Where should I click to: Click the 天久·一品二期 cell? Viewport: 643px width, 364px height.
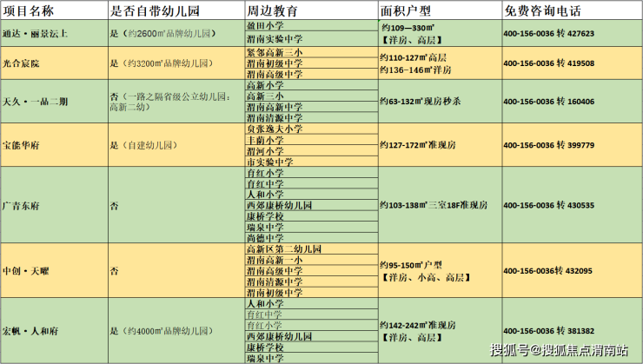point(55,102)
